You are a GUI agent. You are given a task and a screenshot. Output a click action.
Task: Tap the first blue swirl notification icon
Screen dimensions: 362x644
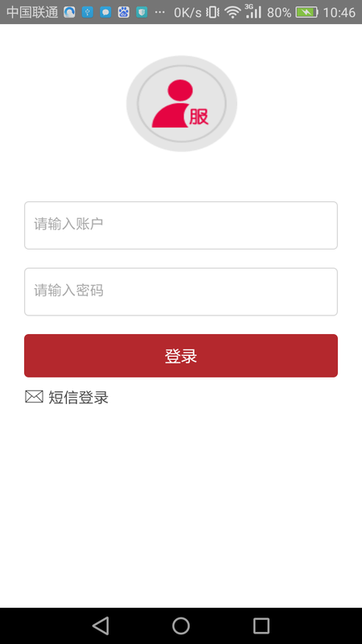[69, 12]
